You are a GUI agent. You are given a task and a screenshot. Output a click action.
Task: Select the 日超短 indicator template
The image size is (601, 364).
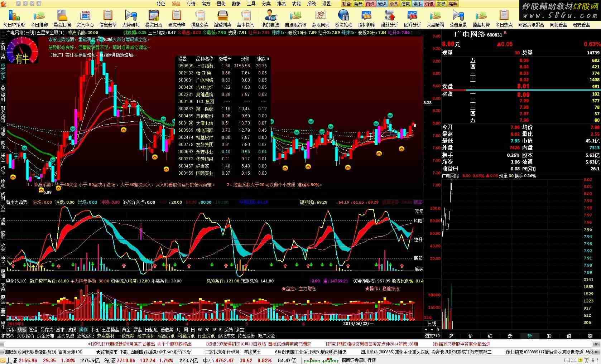151,330
